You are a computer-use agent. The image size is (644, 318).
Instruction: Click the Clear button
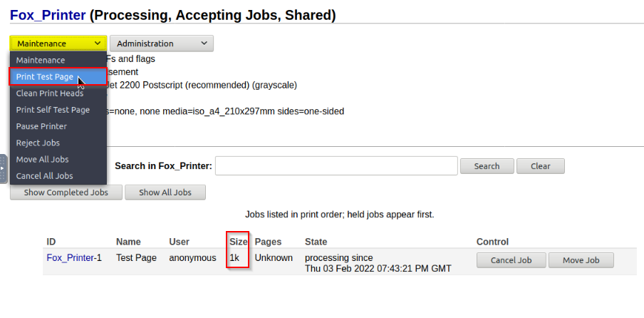(541, 166)
